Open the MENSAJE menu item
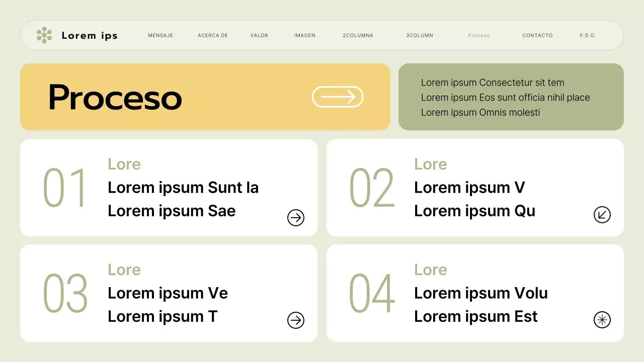644x362 pixels. 160,36
